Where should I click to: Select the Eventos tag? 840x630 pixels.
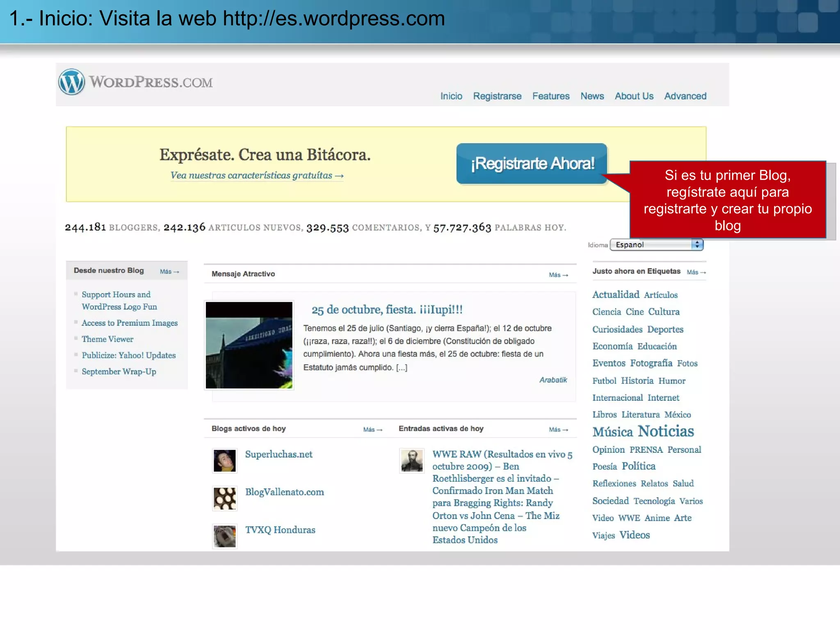[x=609, y=363]
